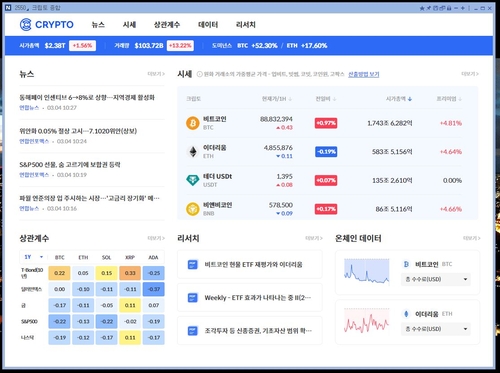Click 나스닥 and XRP correlation cell 0.11
This screenshot has height=373, width=500.
click(x=130, y=338)
